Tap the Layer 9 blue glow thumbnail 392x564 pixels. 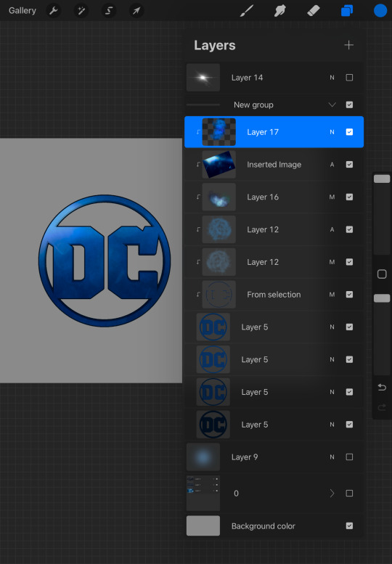click(203, 457)
